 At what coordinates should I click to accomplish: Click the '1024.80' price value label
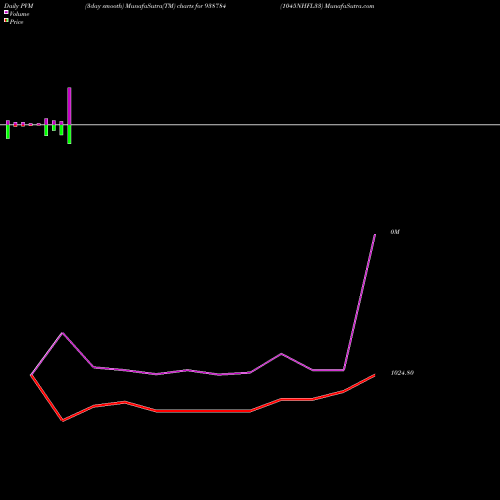pyautogui.click(x=402, y=373)
